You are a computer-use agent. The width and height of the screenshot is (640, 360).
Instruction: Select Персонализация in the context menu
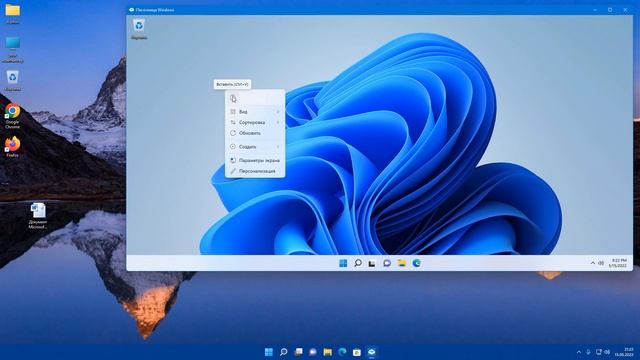(x=255, y=171)
